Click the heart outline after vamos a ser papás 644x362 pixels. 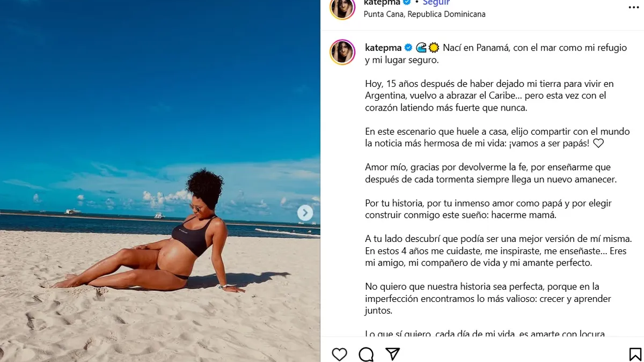pos(598,143)
